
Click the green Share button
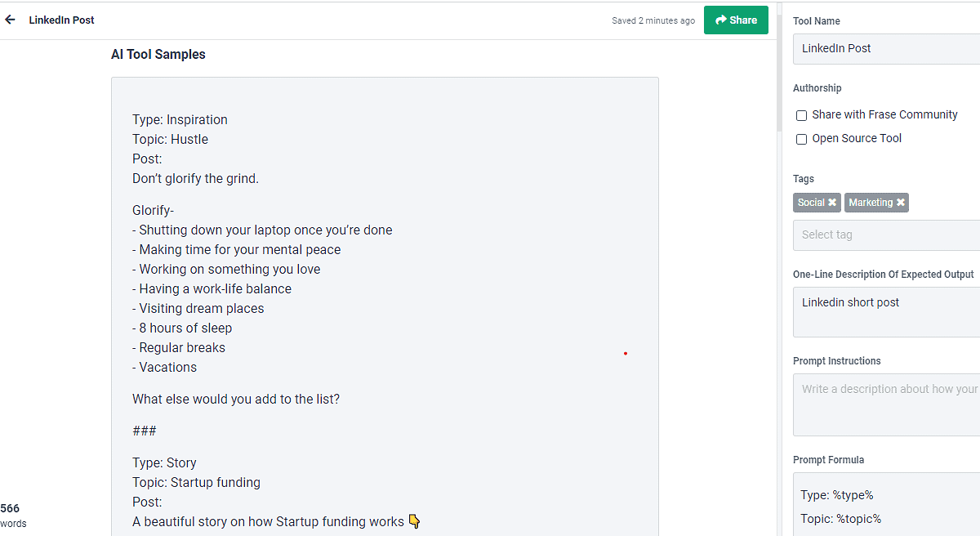736,20
